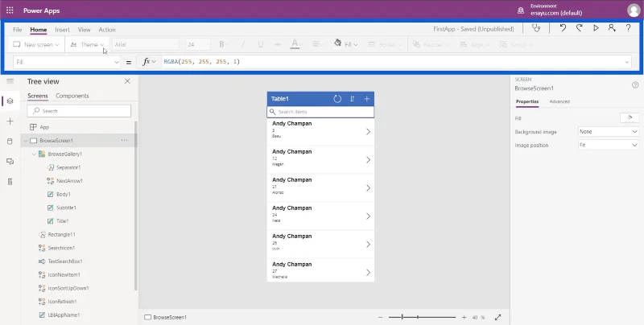
Task: Click the zoom in plus button
Action: (x=464, y=317)
